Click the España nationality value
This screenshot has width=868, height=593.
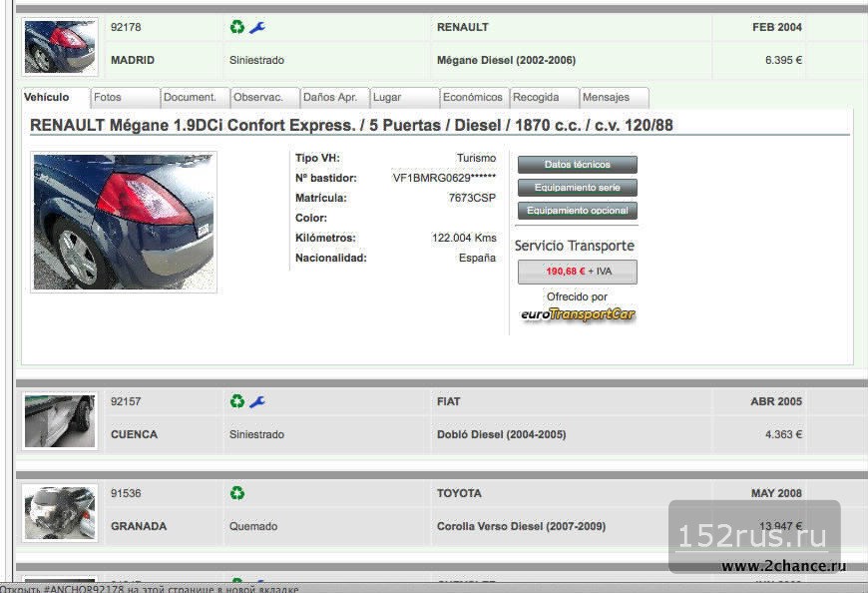pyautogui.click(x=477, y=258)
